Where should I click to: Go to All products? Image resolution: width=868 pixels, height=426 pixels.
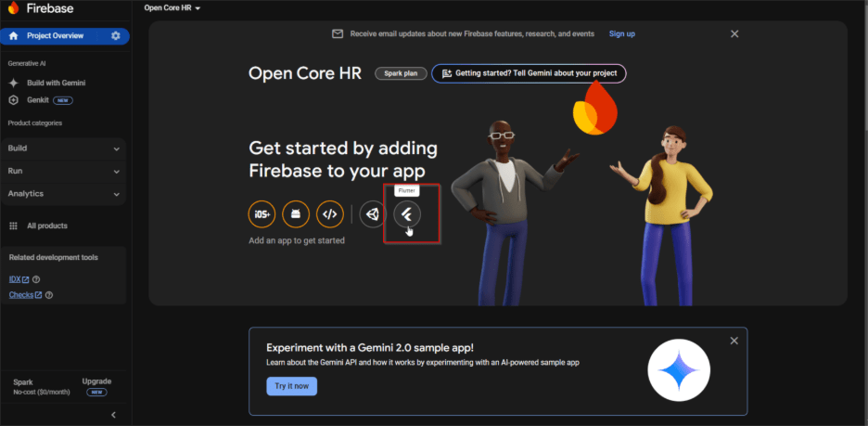click(x=46, y=226)
